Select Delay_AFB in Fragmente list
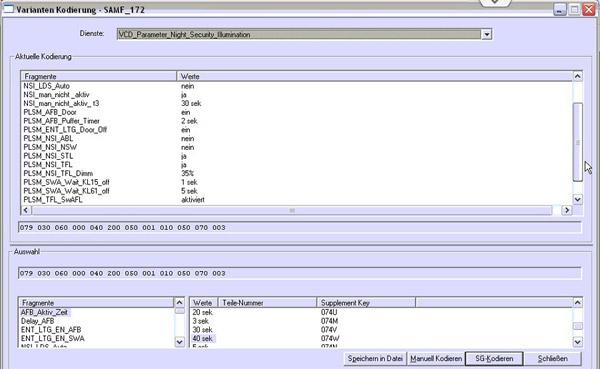600x369 pixels. click(38, 321)
